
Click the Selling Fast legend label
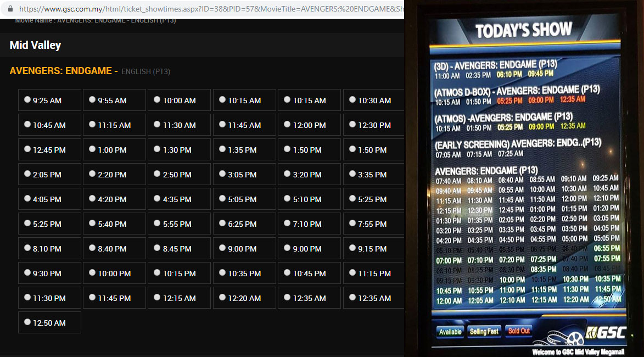[x=484, y=331]
